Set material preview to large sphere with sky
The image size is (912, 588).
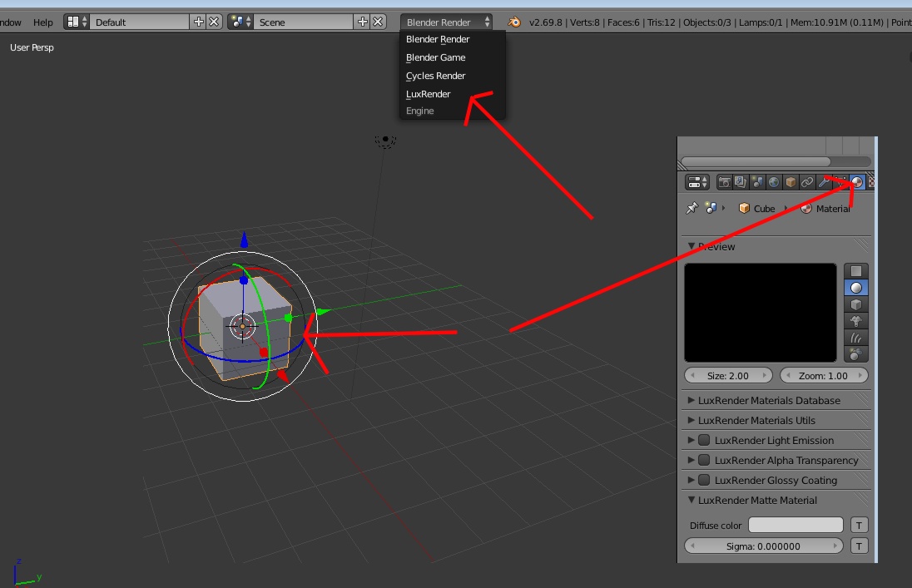856,354
